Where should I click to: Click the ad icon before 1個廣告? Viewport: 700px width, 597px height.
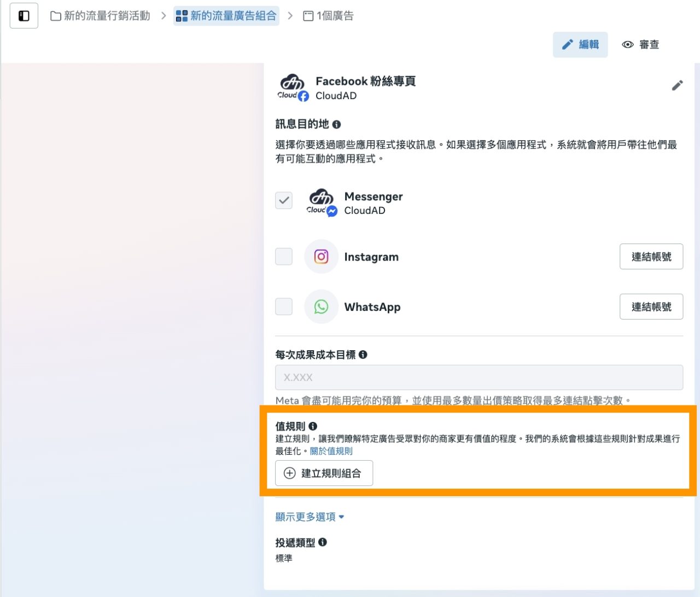(308, 16)
